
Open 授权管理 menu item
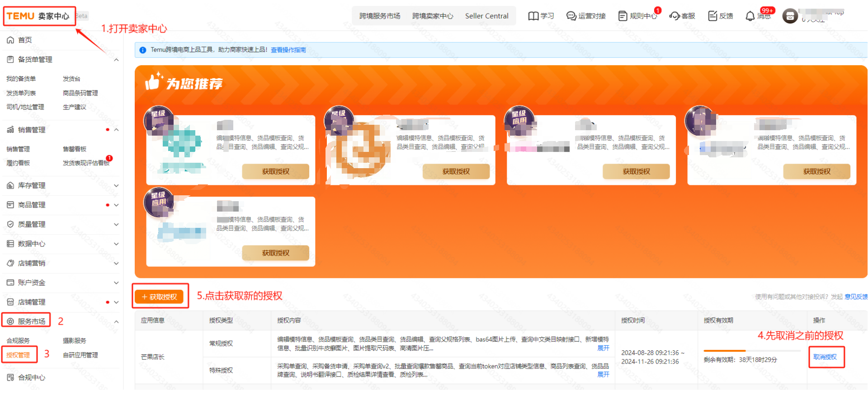pos(18,355)
